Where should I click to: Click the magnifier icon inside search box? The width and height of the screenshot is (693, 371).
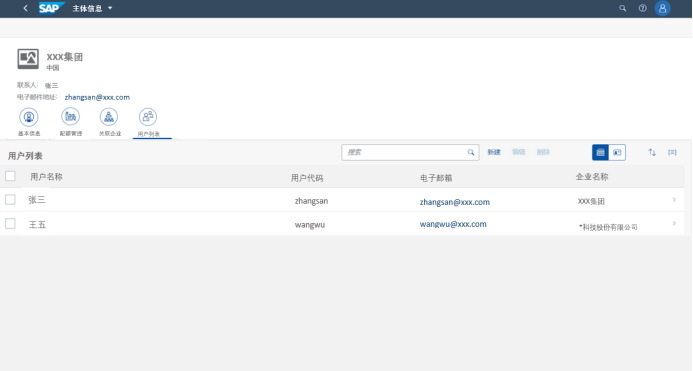(471, 153)
